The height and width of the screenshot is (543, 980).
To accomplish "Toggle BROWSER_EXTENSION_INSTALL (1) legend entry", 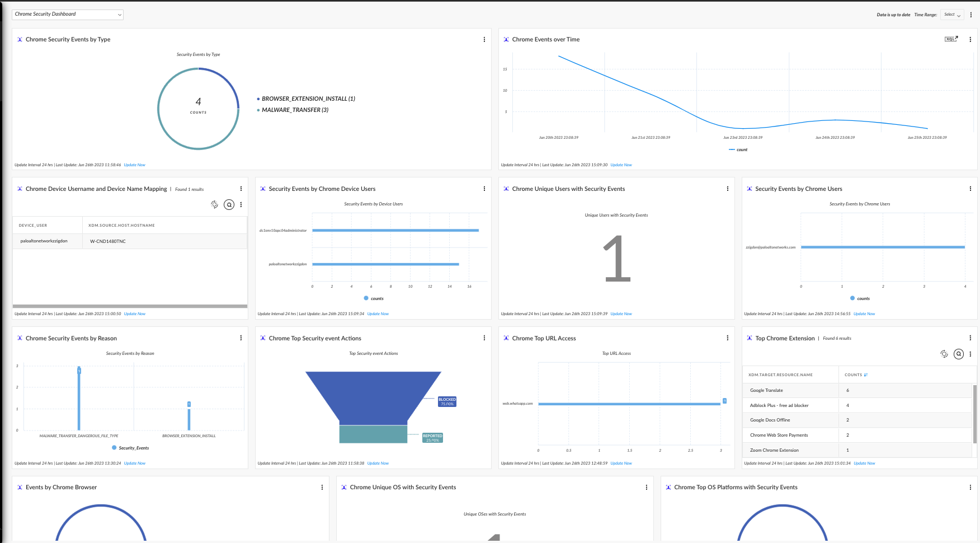I will click(306, 99).
